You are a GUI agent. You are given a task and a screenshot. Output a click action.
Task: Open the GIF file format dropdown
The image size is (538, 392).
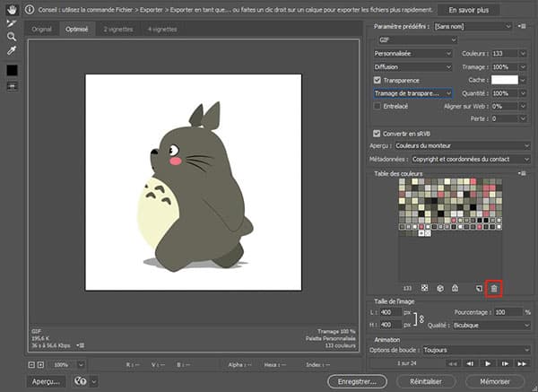coord(417,40)
